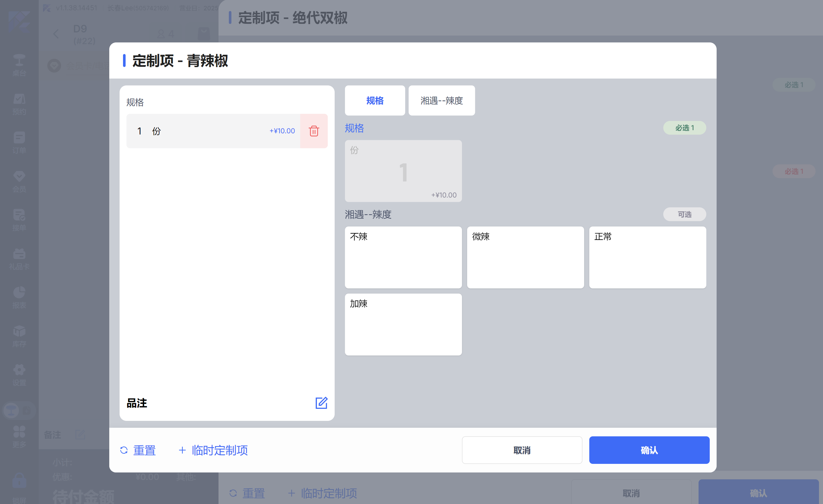Choose 正常 spiciness level
823x504 pixels.
coord(647,257)
